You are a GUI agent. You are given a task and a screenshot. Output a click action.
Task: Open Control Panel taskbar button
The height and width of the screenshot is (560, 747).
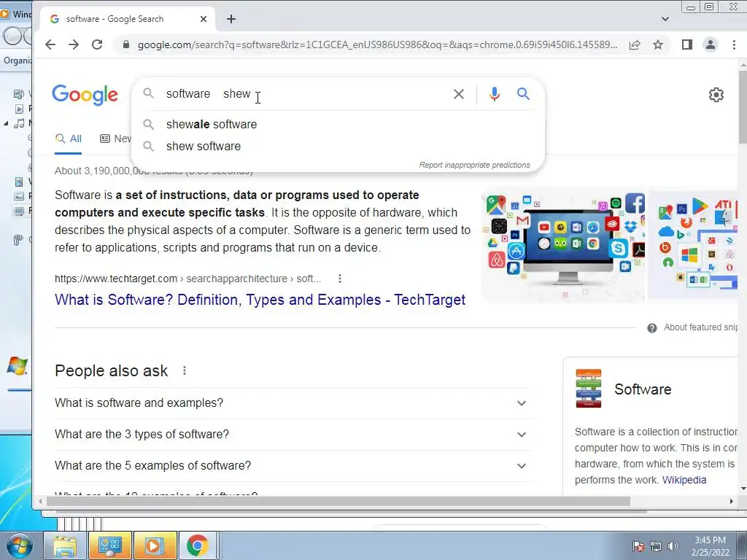coord(110,545)
